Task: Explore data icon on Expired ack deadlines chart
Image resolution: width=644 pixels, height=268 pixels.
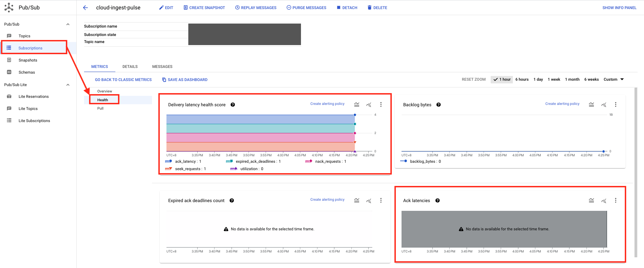Action: click(x=369, y=200)
